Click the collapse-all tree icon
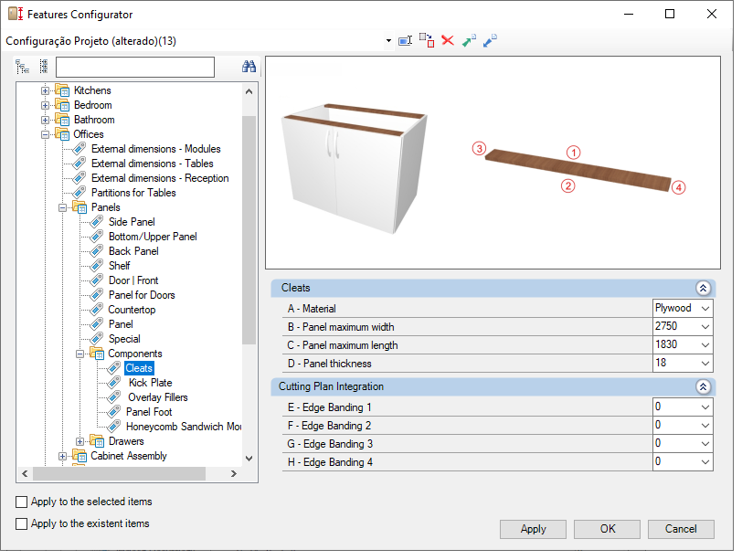The image size is (742, 560). [x=44, y=67]
